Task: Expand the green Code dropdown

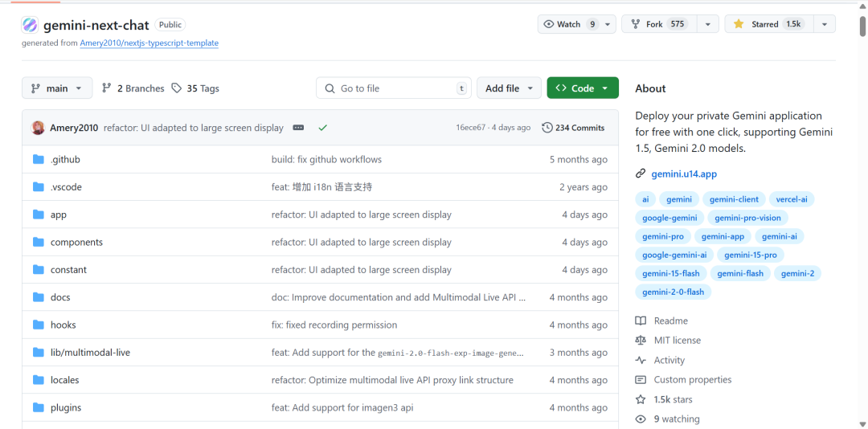Action: pos(583,88)
